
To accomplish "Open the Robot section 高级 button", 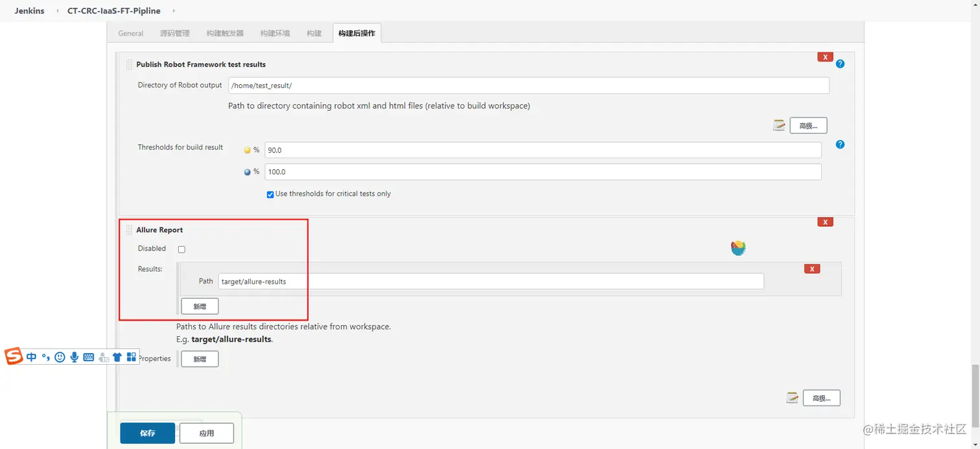I will tap(808, 126).
